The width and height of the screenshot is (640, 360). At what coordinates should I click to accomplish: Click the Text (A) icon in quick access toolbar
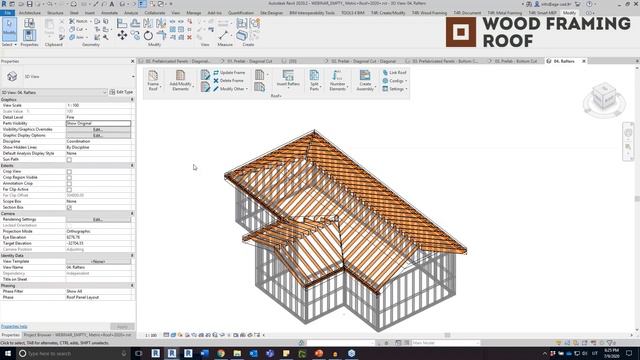tap(112, 4)
